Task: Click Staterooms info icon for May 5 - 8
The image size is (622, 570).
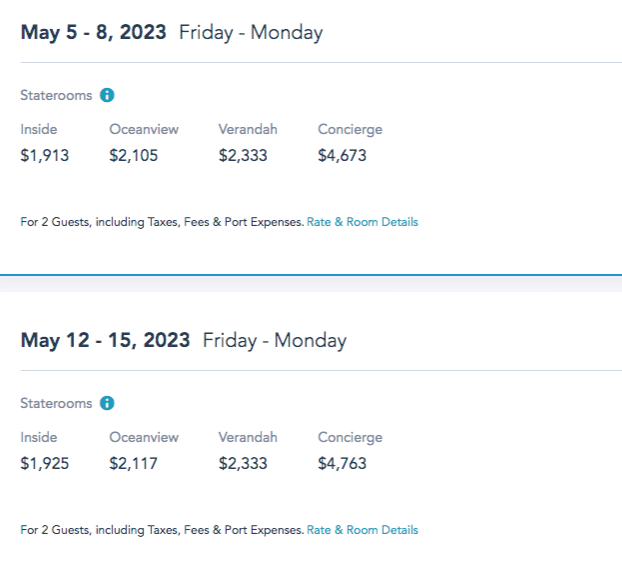Action: [107, 96]
